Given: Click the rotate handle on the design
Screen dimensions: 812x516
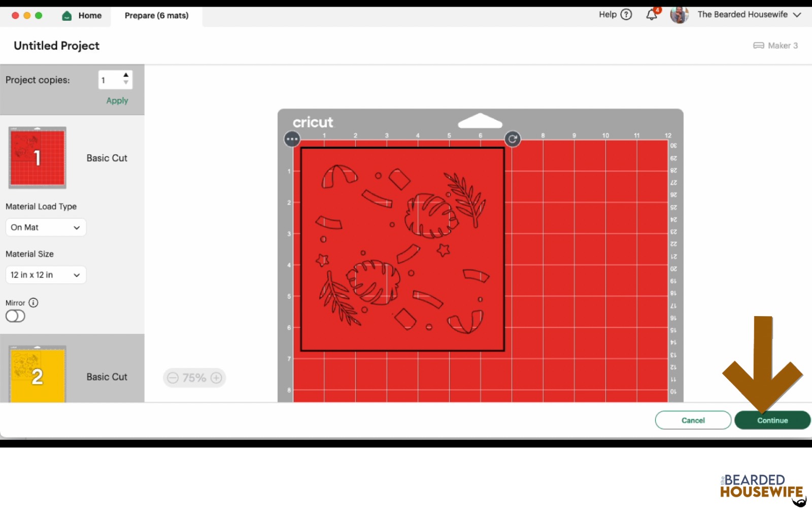Looking at the screenshot, I should [513, 139].
